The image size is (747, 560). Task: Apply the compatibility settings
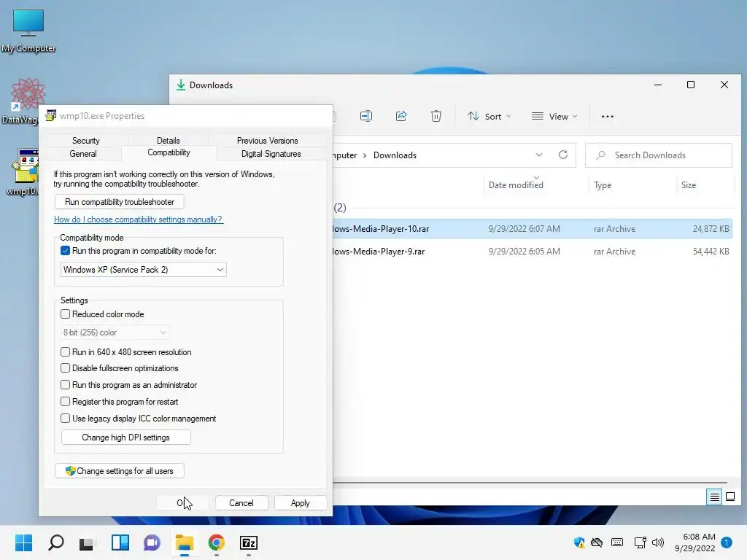click(x=300, y=503)
